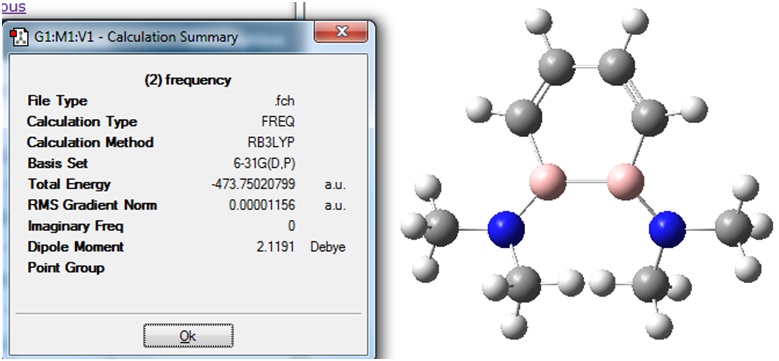Click the Basis Set label

[57, 163]
